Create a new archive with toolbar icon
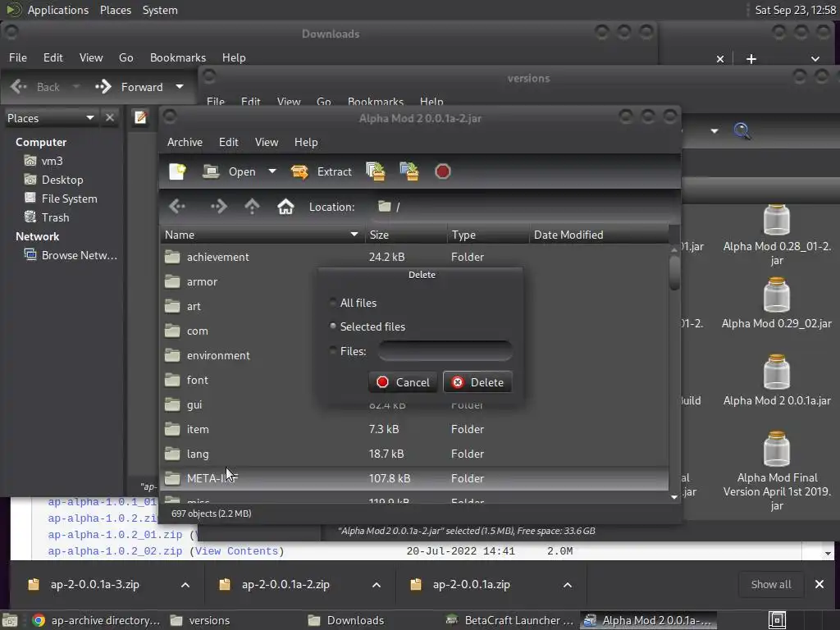Viewport: 840px width, 630px height. click(x=177, y=171)
